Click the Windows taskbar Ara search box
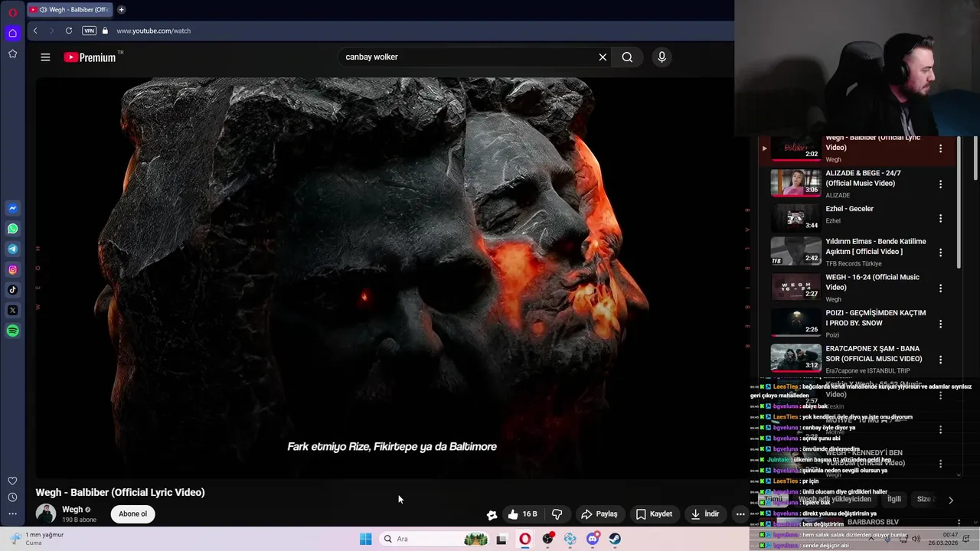980x551 pixels. pyautogui.click(x=434, y=539)
